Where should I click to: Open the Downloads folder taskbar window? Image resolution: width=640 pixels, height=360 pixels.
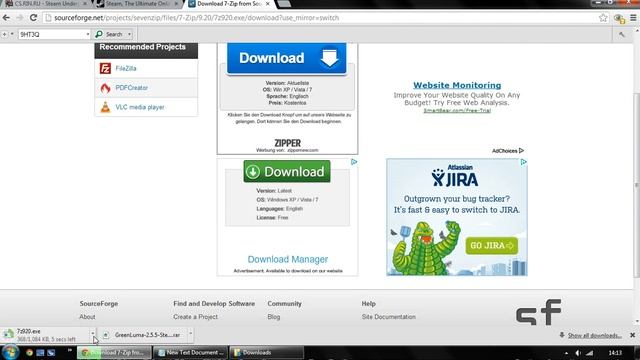[x=267, y=353]
